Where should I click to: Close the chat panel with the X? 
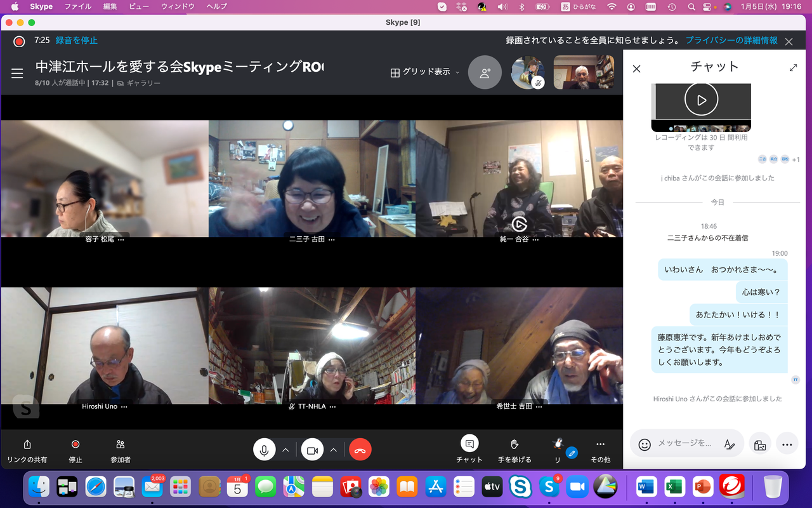(x=637, y=69)
